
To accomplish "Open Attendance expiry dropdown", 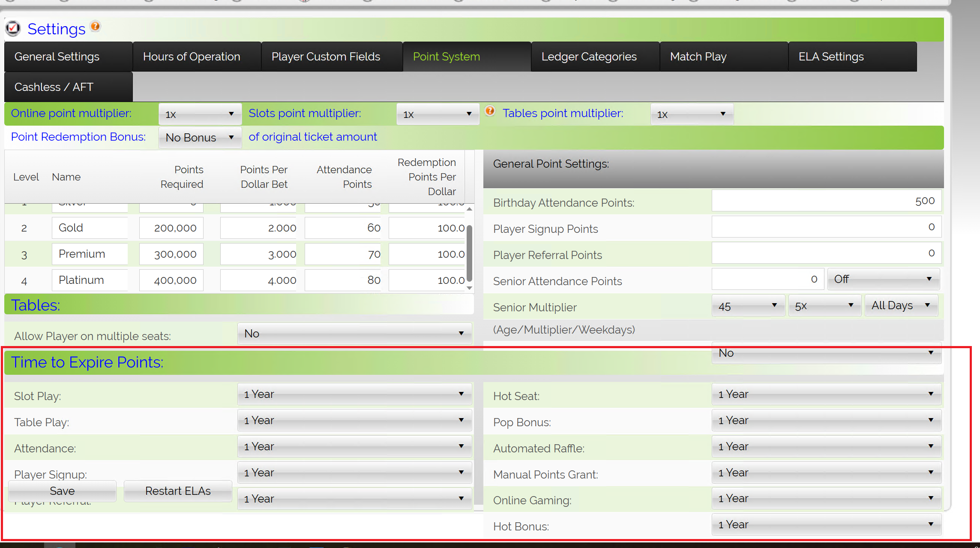I will pos(355,446).
